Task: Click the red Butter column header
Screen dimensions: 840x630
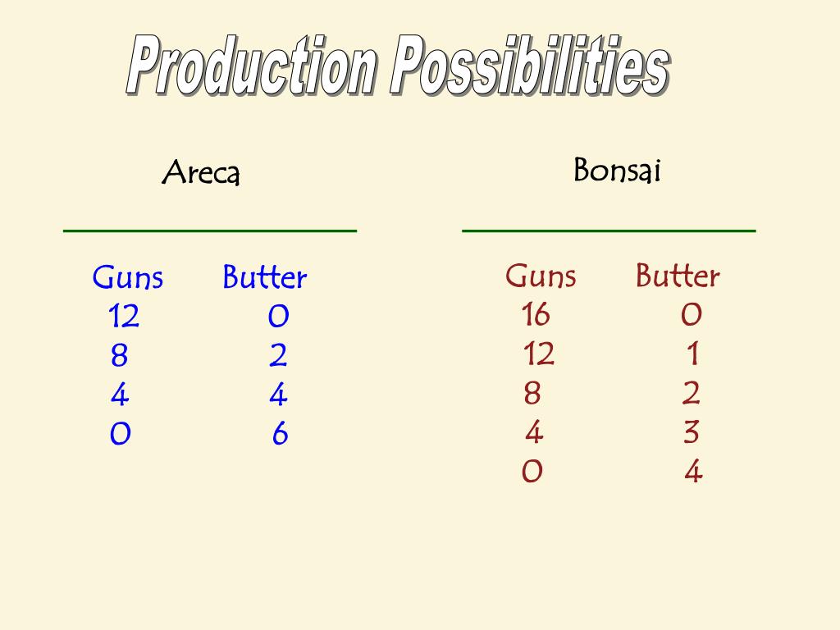Action: 678,276
